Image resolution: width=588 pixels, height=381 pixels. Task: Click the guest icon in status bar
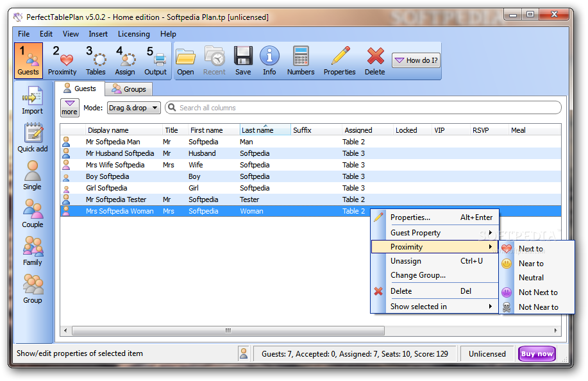coord(244,353)
